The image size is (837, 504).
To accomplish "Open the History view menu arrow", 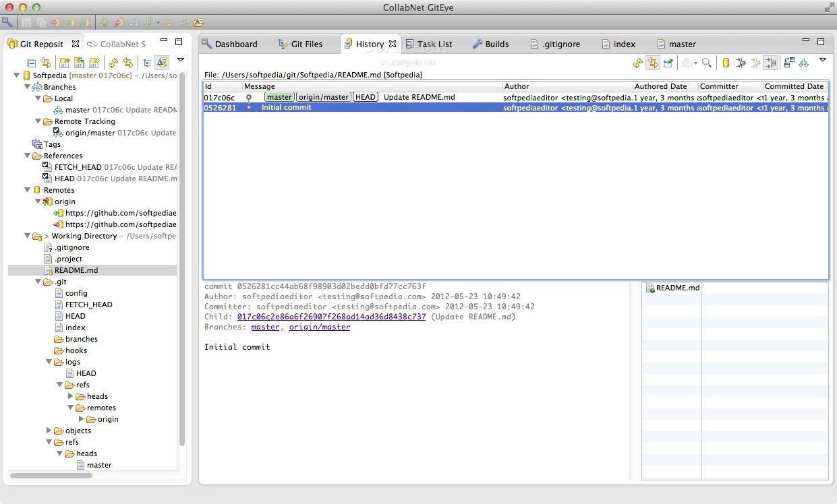I will click(823, 60).
